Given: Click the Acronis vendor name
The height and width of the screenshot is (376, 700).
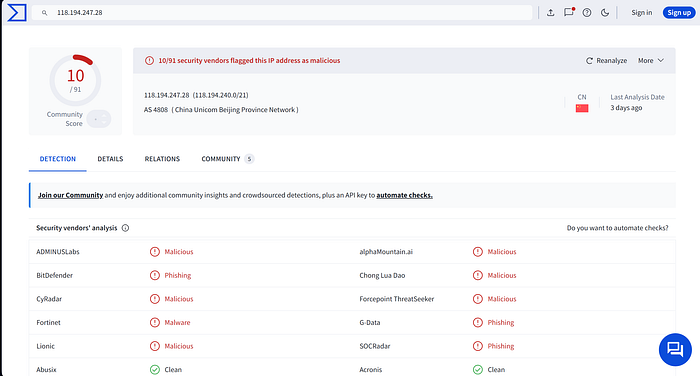Looking at the screenshot, I should (x=371, y=370).
